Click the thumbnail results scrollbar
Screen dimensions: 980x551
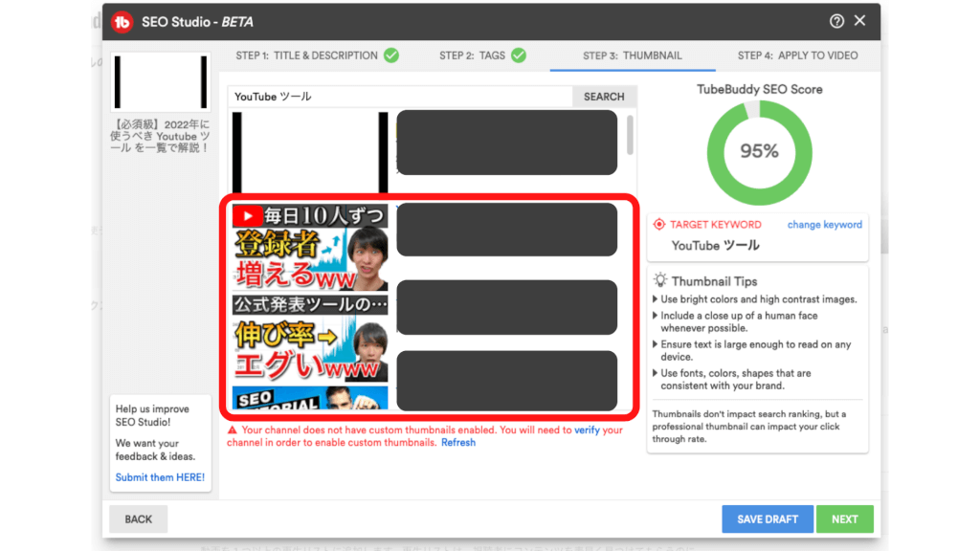tap(630, 135)
